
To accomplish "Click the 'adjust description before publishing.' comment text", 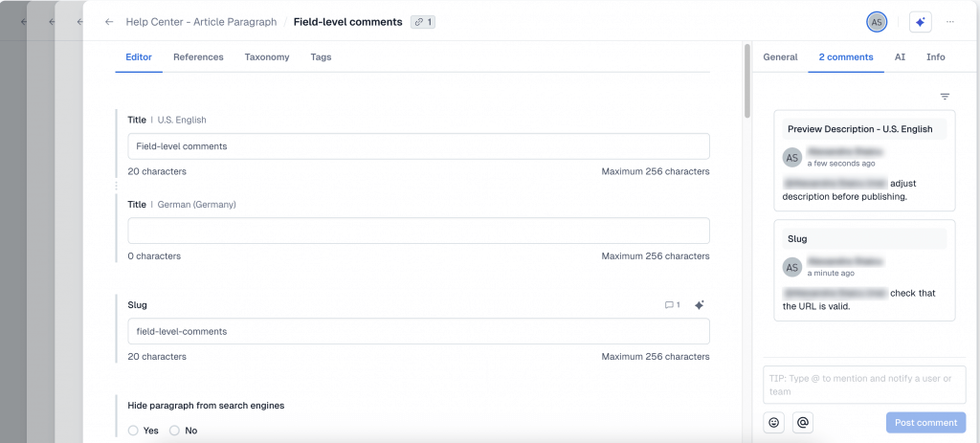I will point(850,190).
